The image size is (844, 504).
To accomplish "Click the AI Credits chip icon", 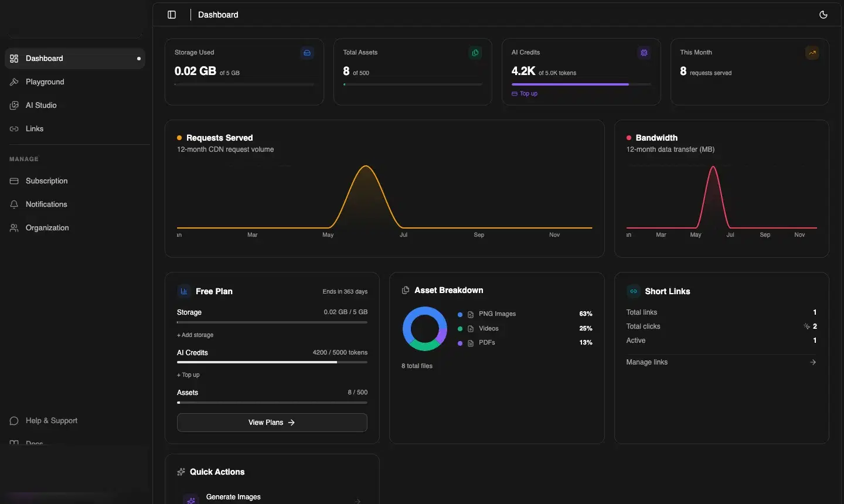I will coord(644,53).
